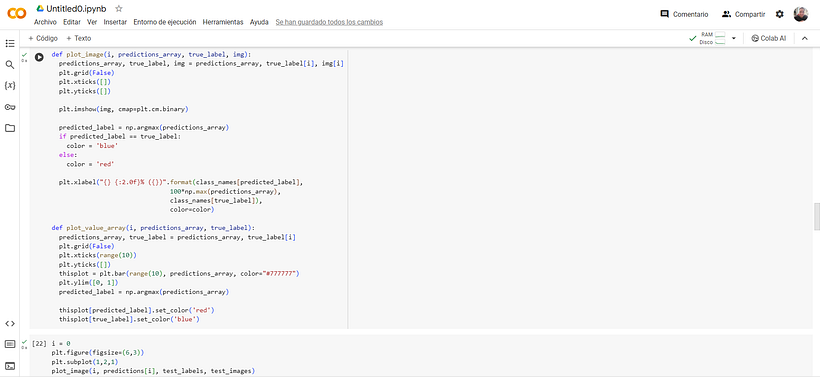
Task: Add a new code cell with + Código
Action: pos(43,38)
